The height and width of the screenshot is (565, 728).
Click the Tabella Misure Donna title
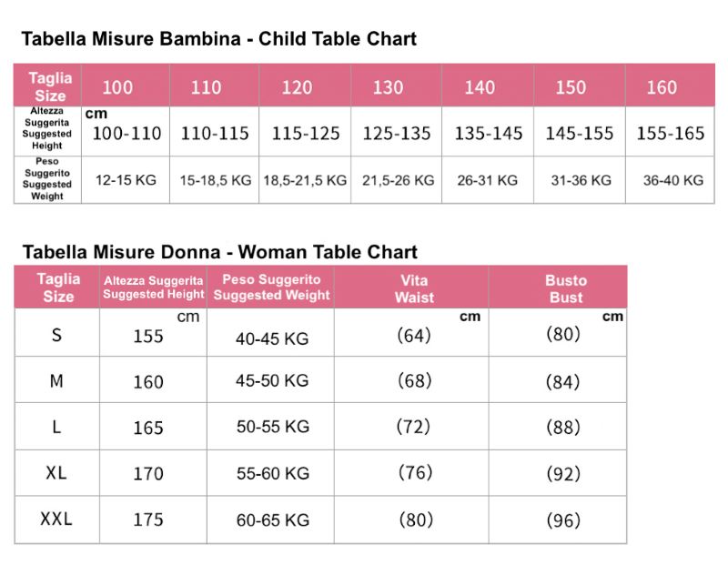pos(219,252)
